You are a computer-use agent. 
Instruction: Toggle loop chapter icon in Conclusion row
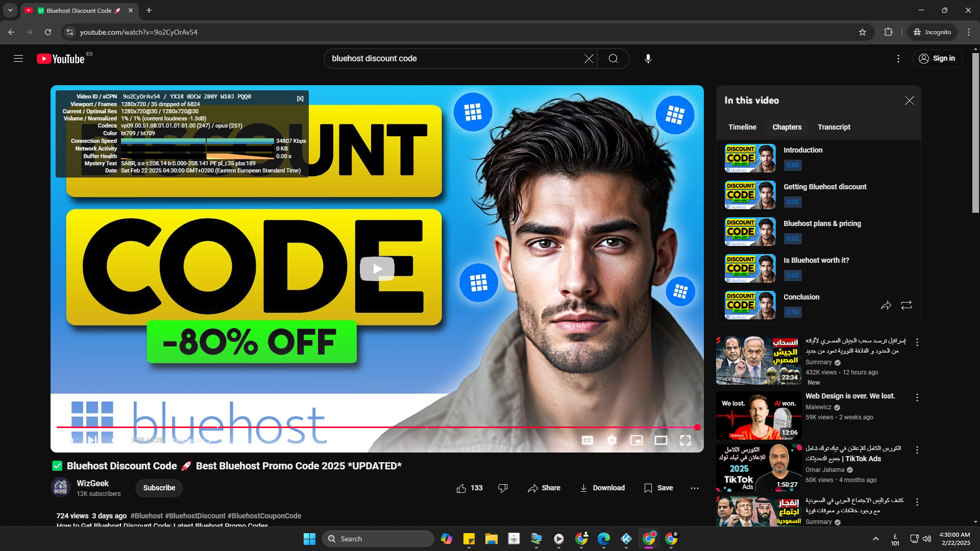[x=906, y=306]
